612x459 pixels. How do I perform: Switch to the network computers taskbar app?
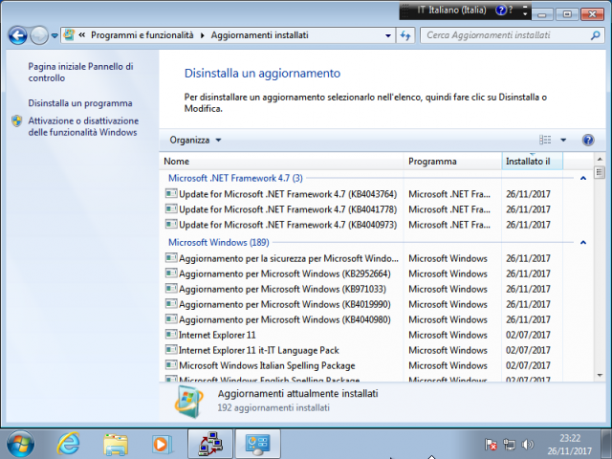(210, 444)
